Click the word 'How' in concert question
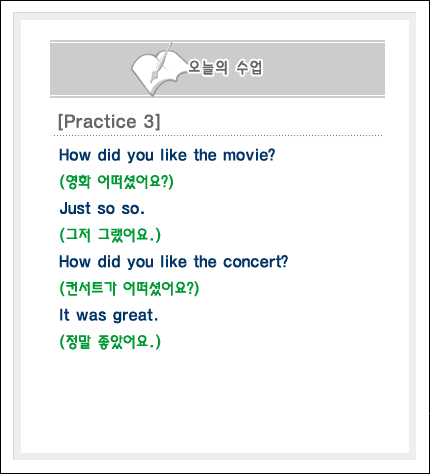Image resolution: width=430 pixels, height=474 pixels. click(75, 262)
